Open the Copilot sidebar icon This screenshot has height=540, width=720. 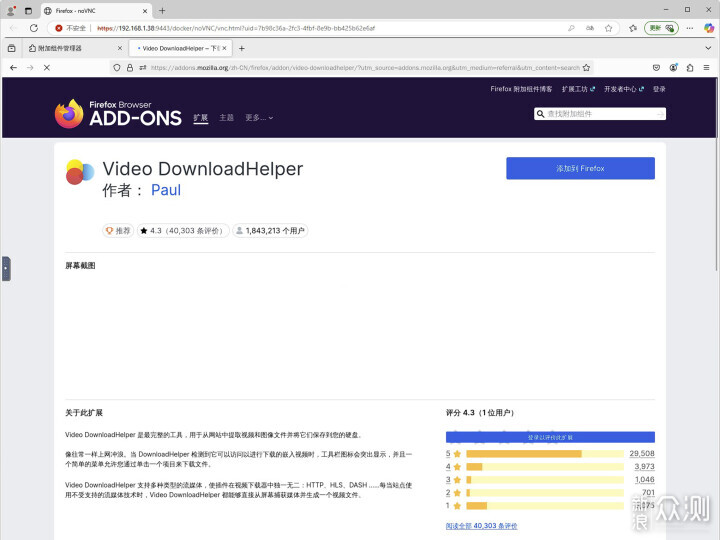(709, 28)
